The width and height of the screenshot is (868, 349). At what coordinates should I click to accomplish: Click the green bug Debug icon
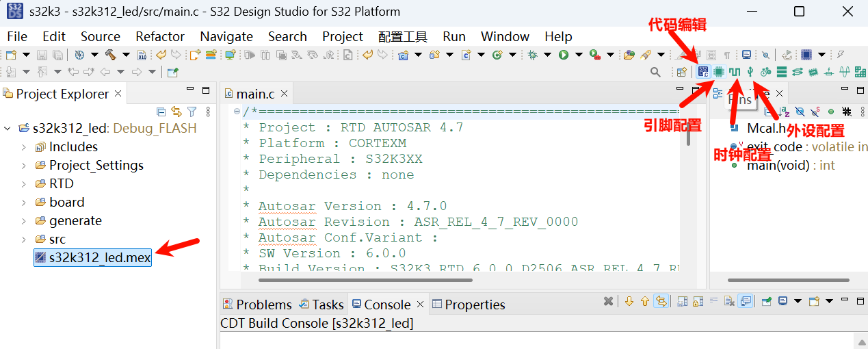532,55
